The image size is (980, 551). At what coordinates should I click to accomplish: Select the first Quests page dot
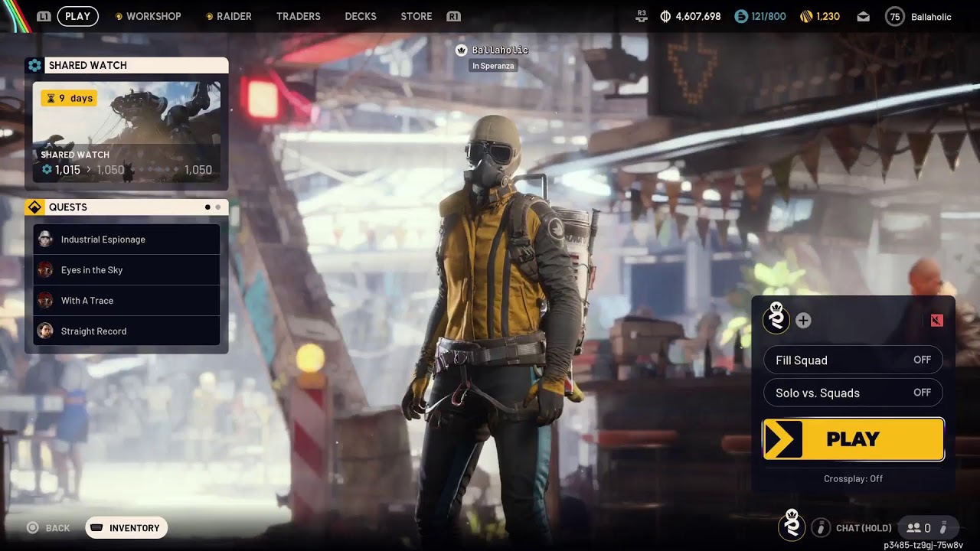pyautogui.click(x=207, y=207)
